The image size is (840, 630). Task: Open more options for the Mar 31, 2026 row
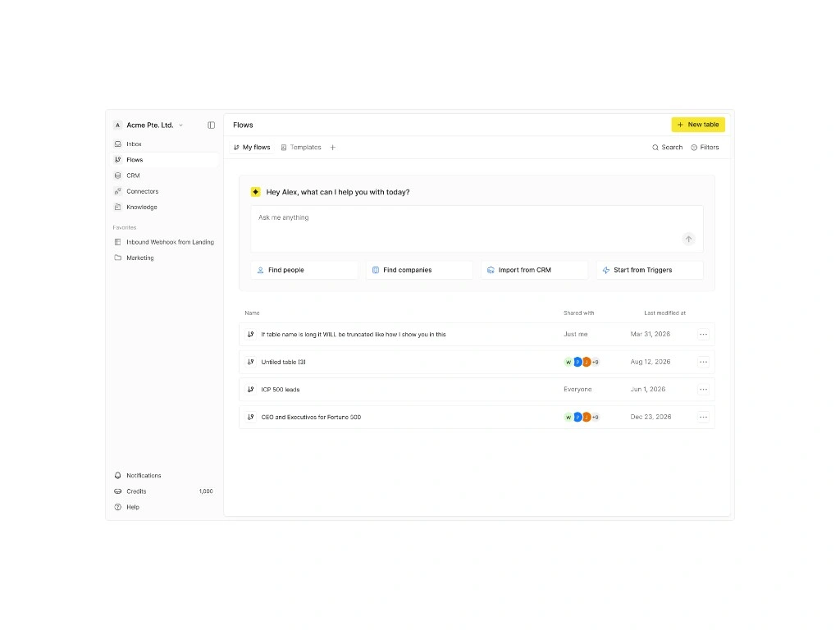(703, 335)
